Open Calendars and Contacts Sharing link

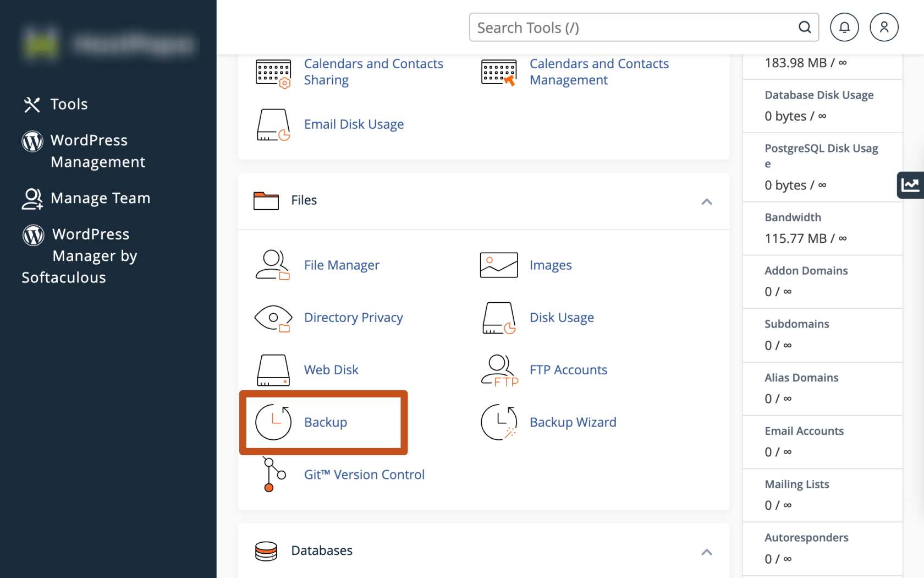(373, 72)
